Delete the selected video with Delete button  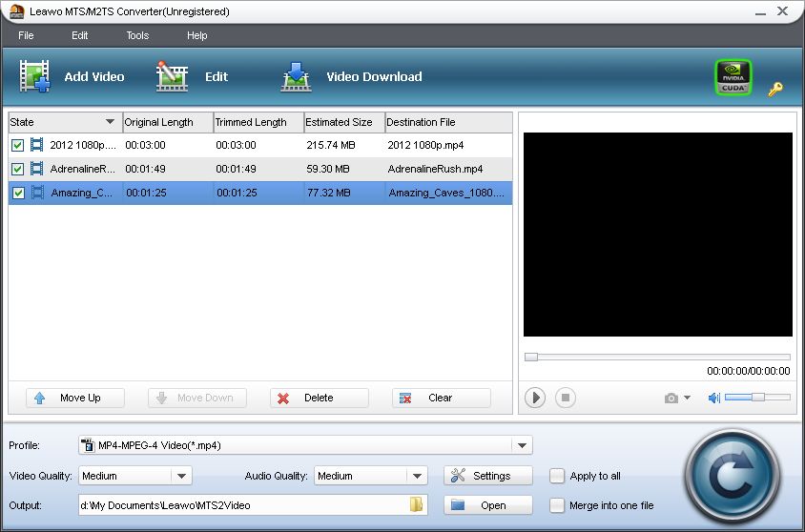(320, 399)
